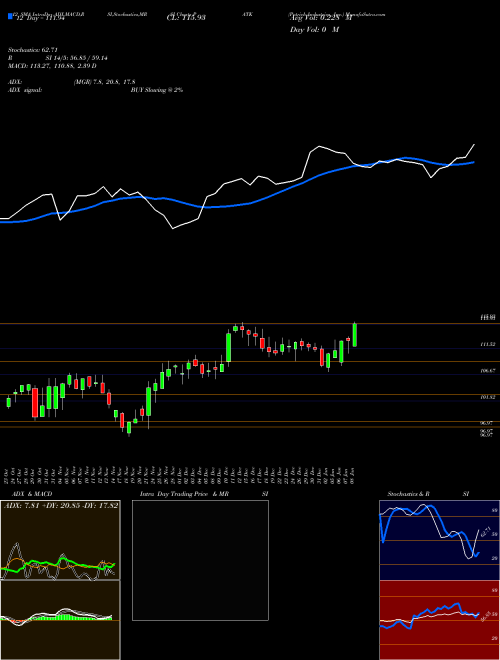Click the '106.67' price axis label
The height and width of the screenshot is (660, 500).
pyautogui.click(x=489, y=371)
